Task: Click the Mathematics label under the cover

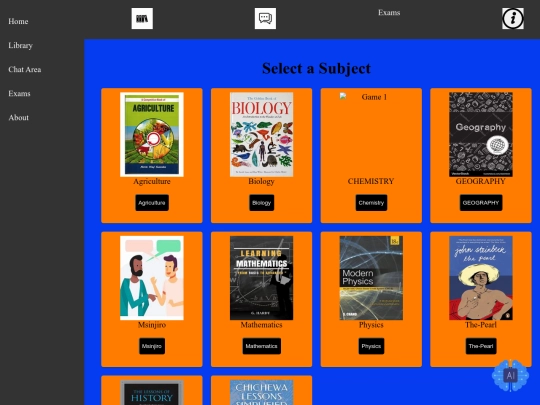Action: coord(261,325)
